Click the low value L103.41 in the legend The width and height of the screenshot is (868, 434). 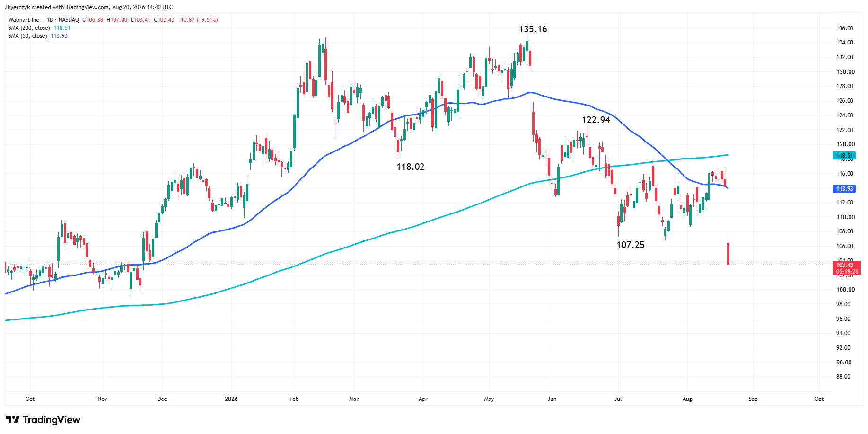point(140,20)
